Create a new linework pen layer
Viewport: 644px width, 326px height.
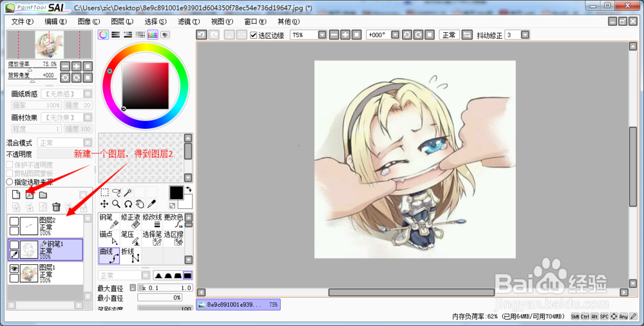(30, 195)
